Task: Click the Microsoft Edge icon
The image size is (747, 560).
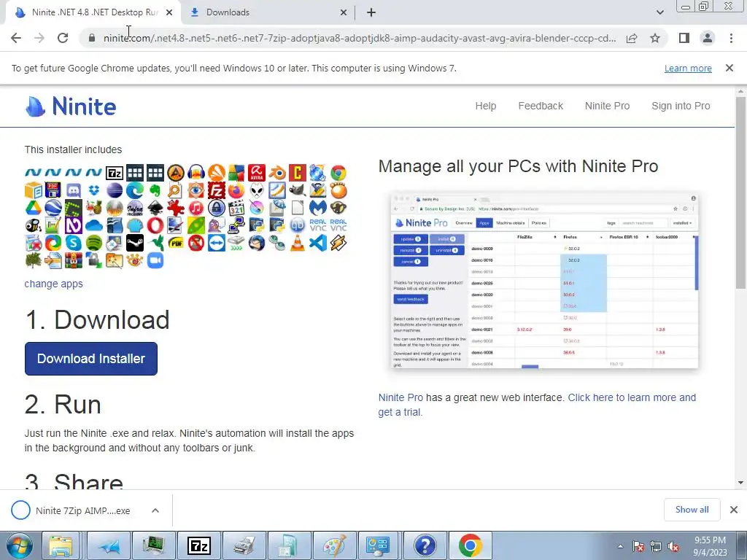Action: coord(135,190)
